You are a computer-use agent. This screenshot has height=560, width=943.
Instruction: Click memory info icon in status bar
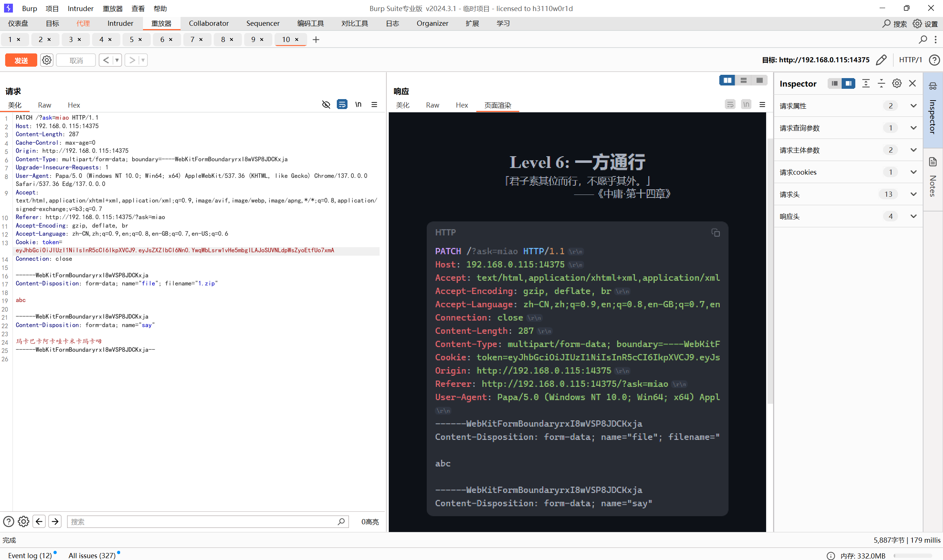830,556
